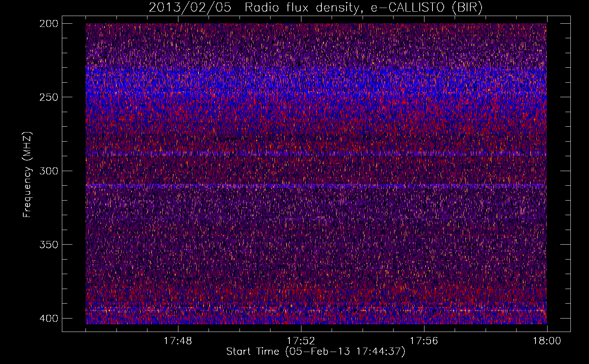Click the 17:56 time tick label
Screen dimensions: 589x364
click(424, 341)
